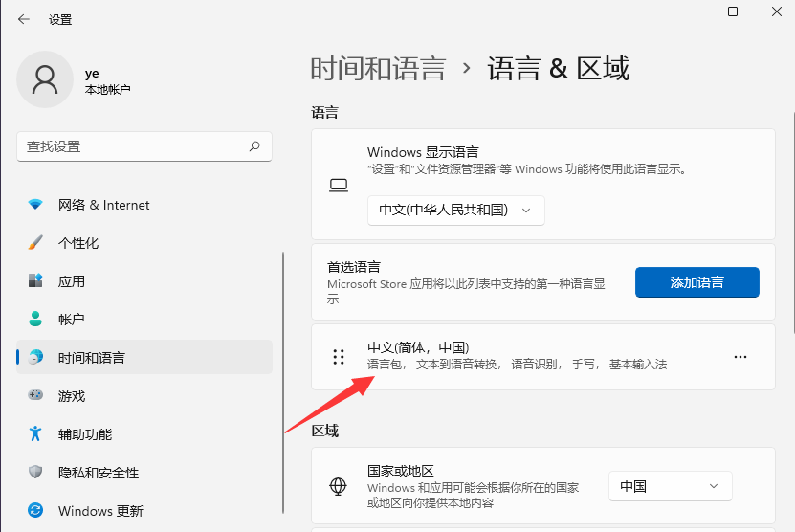
Task: Click the main page scrollbar
Action: click(792, 223)
